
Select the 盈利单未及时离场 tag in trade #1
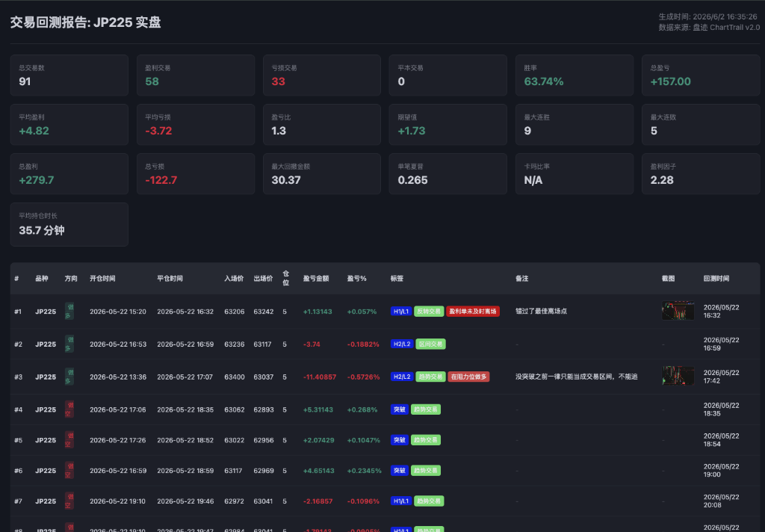(473, 312)
